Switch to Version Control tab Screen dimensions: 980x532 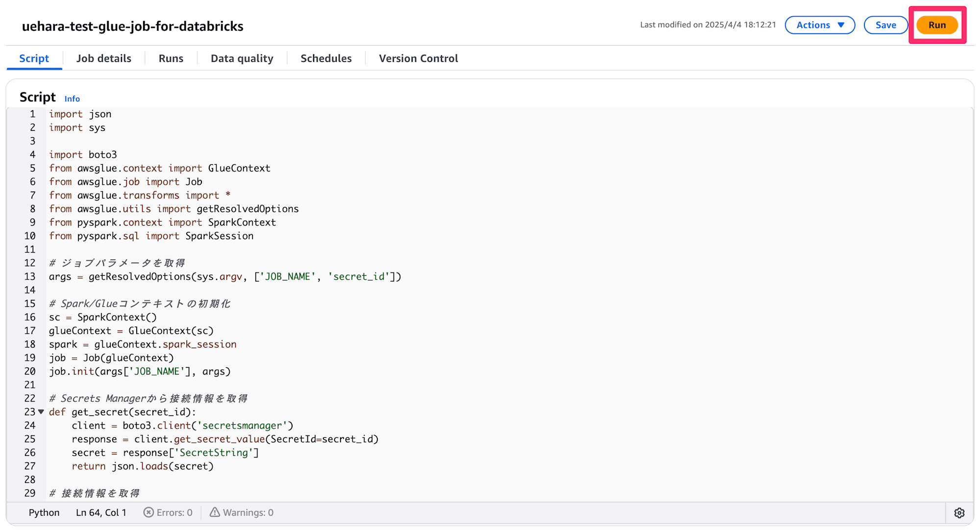pos(418,58)
